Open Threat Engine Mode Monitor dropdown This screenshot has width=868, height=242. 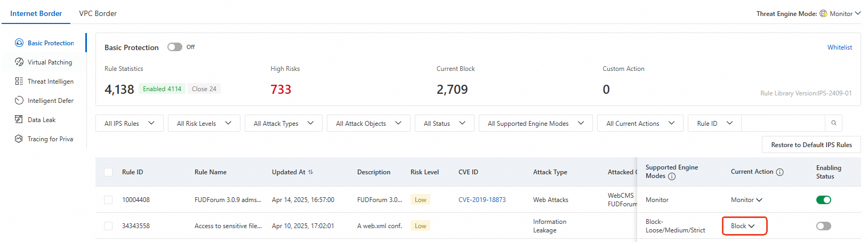click(x=845, y=13)
